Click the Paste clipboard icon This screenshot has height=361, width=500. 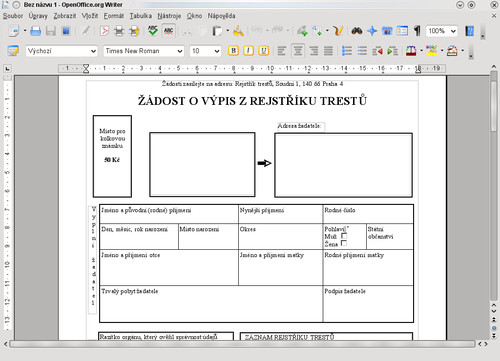[x=217, y=31]
